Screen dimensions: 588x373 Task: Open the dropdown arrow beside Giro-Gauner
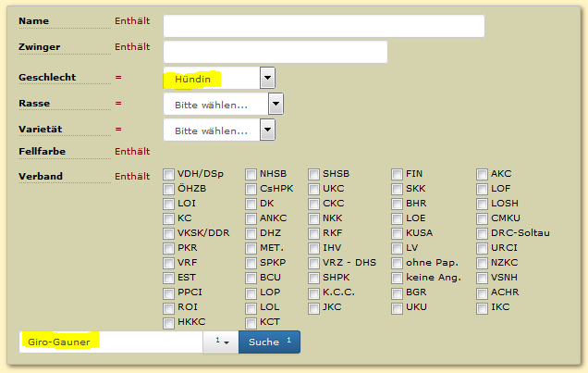coord(220,342)
